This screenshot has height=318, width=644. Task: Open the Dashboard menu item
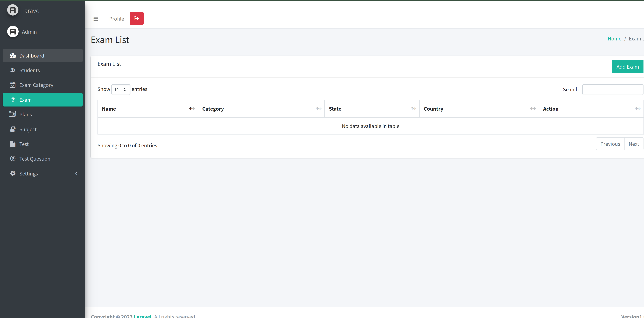[43, 55]
